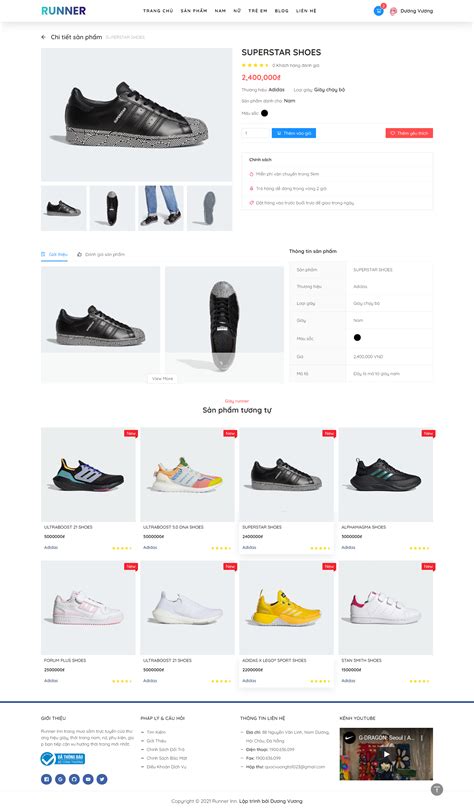Open the Facebook social icon in footer

(47, 779)
